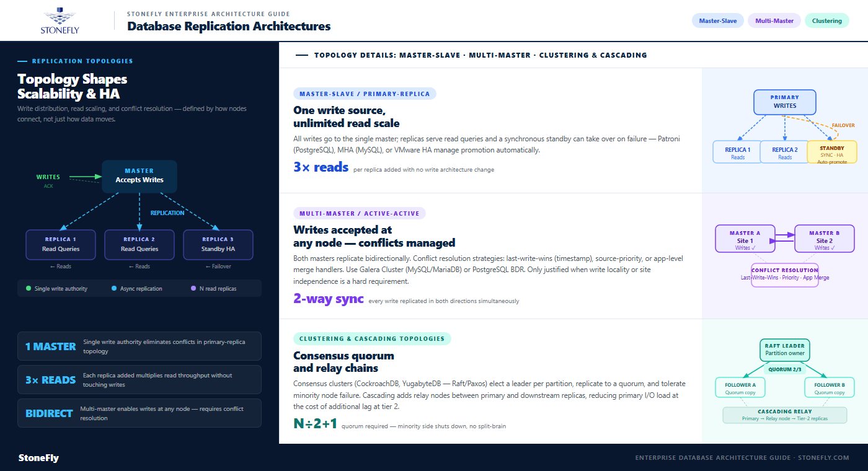Click the MASTER Accepts Writes node
868x471 pixels.
pyautogui.click(x=139, y=176)
